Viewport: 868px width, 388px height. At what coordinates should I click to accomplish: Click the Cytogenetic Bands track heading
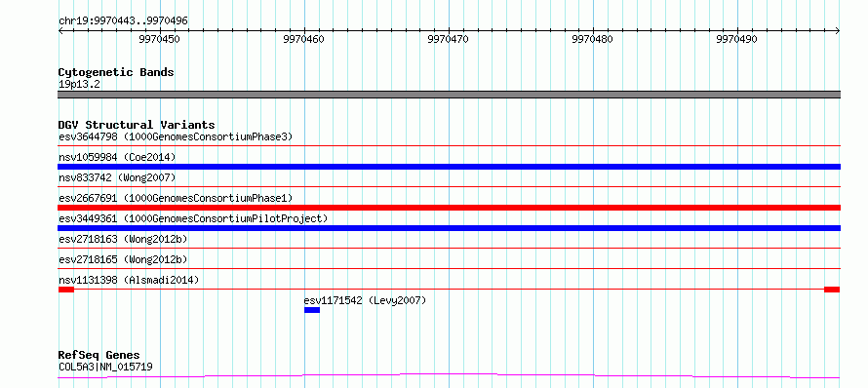click(116, 72)
